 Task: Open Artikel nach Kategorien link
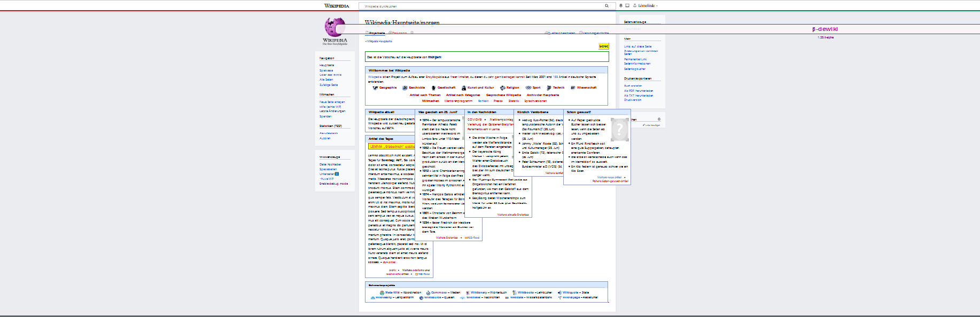[x=463, y=95]
